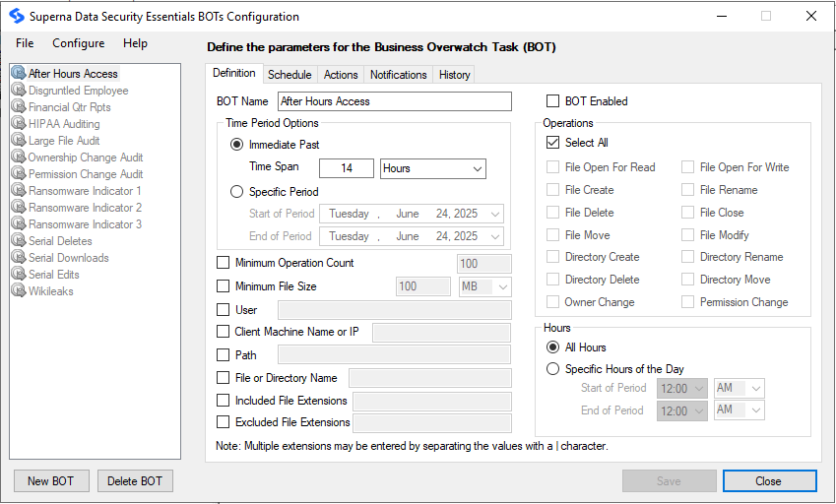Select Serial Downloads in the BOT list
Screen dimensions: 836x504
click(x=69, y=258)
